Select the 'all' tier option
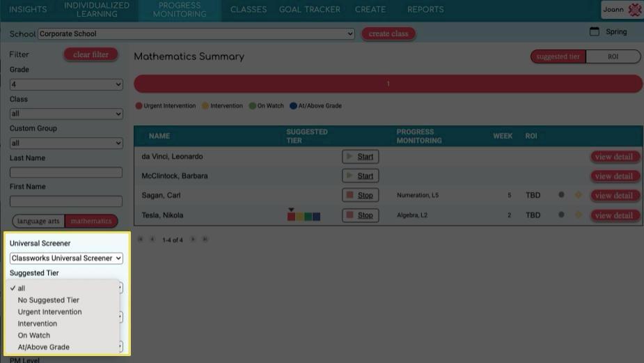This screenshot has width=644, height=363. [22, 288]
